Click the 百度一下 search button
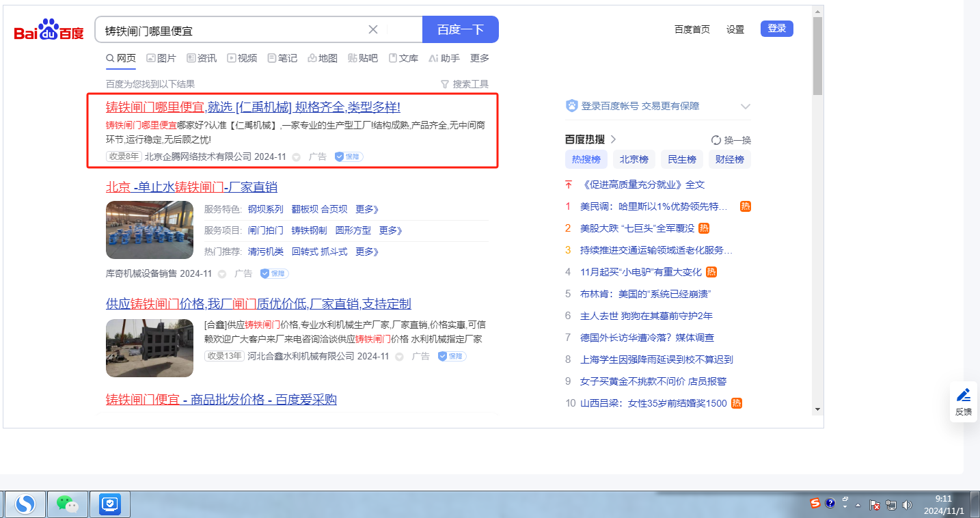This screenshot has width=980, height=518. tap(461, 29)
